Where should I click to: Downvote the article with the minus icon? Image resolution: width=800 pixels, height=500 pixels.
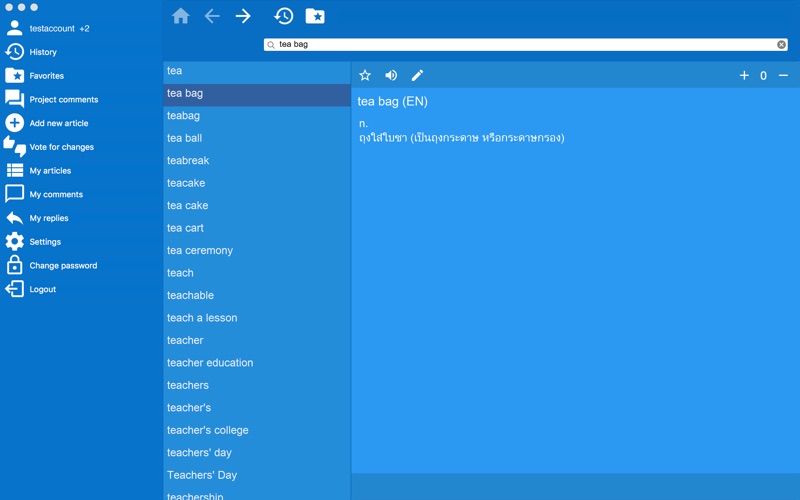point(783,76)
